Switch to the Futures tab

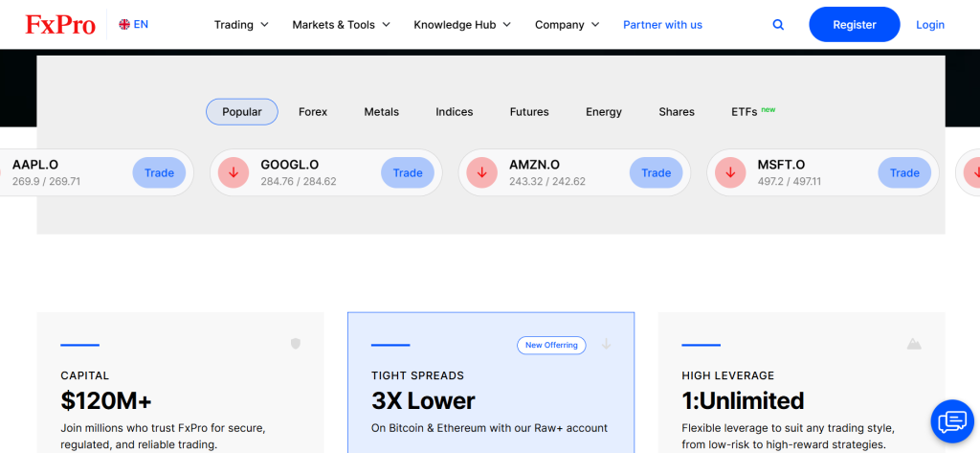tap(529, 112)
